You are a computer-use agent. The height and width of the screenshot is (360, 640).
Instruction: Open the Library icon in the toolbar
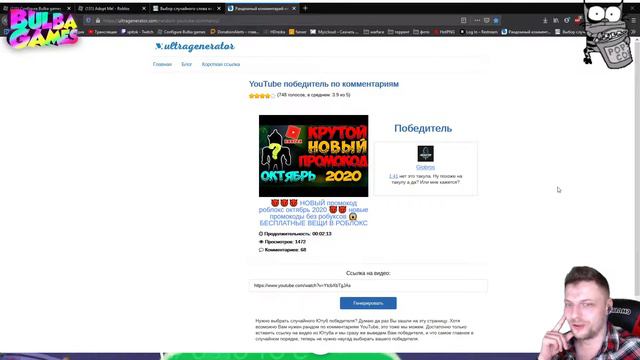pos(556,20)
